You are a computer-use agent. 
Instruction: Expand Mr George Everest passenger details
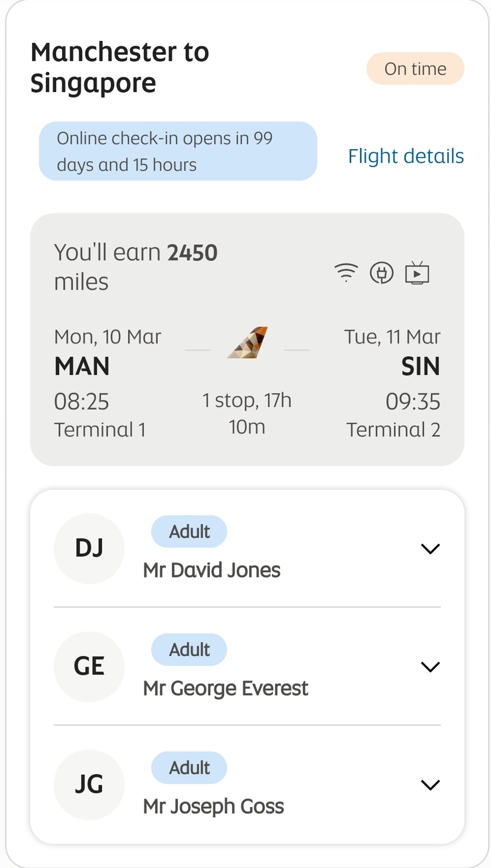(x=430, y=667)
